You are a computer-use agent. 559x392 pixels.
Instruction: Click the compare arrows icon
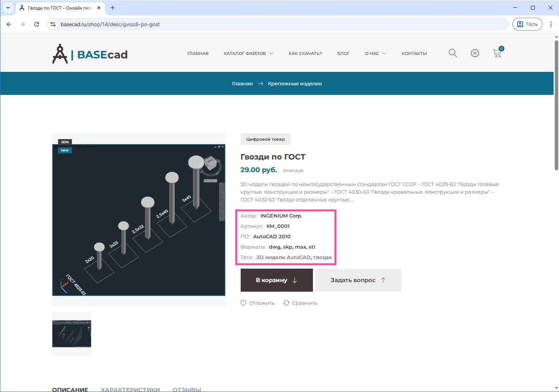pyautogui.click(x=286, y=303)
